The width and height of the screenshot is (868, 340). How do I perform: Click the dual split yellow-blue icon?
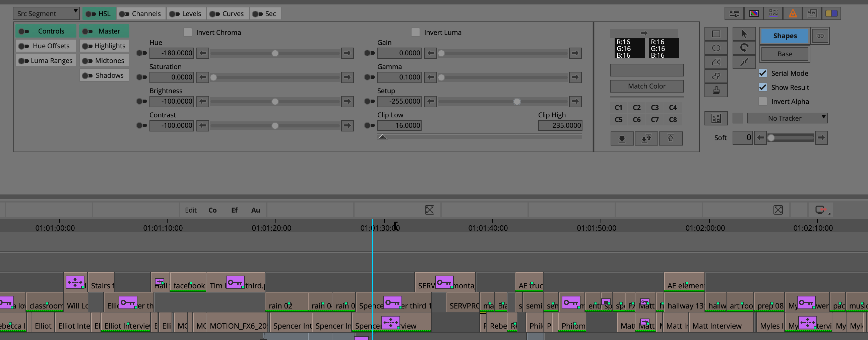click(831, 13)
